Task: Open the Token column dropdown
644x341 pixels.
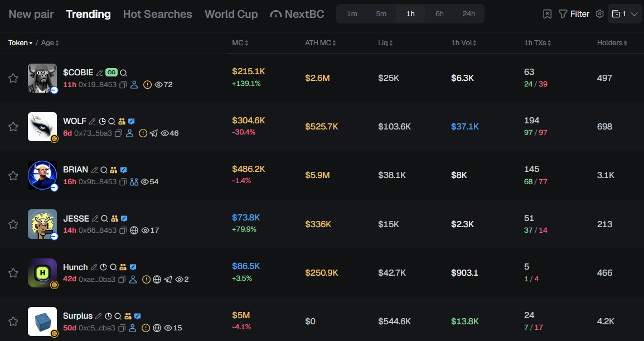Action: (x=20, y=43)
